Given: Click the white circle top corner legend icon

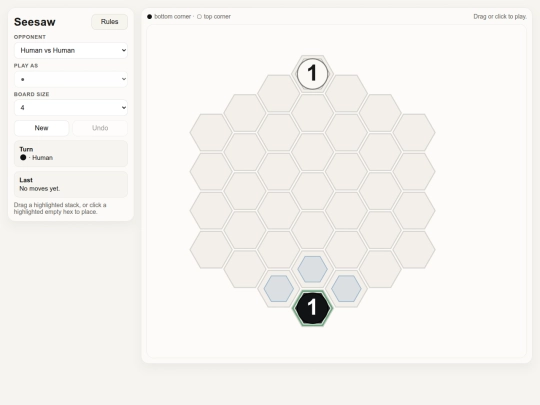Looking at the screenshot, I should click(199, 17).
